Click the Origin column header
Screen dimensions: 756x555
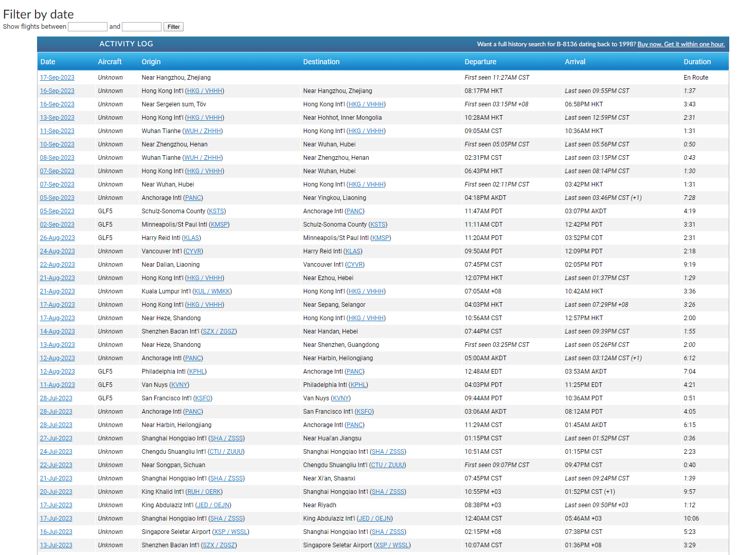[x=151, y=62]
